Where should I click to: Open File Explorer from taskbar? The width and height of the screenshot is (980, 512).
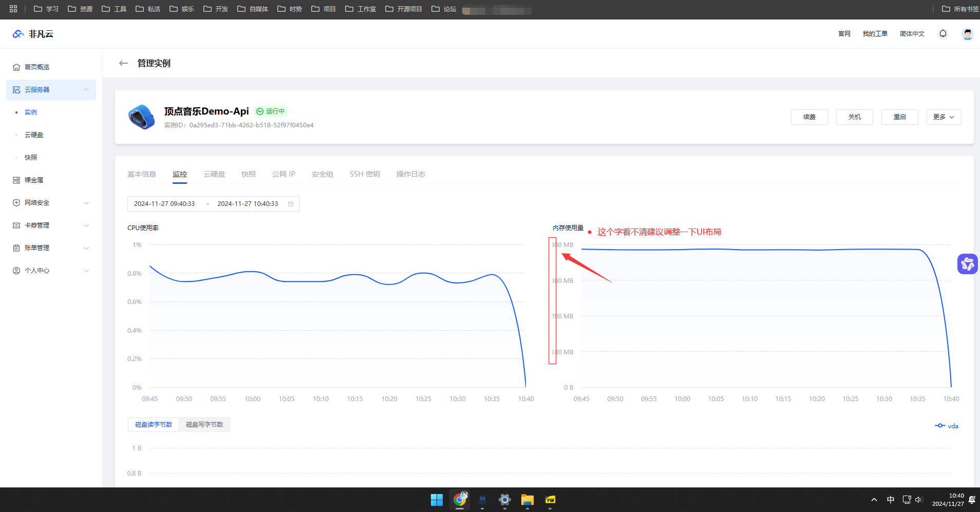[x=527, y=500]
